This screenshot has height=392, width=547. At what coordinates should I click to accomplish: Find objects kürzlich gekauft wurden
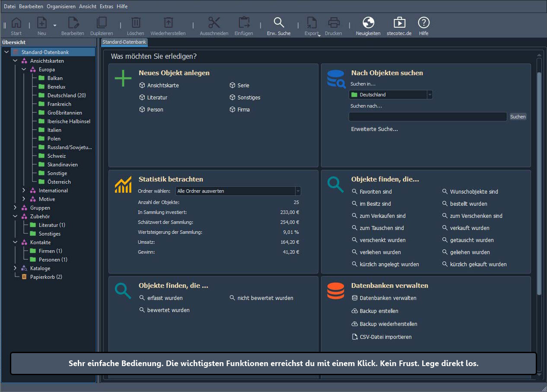474,264
